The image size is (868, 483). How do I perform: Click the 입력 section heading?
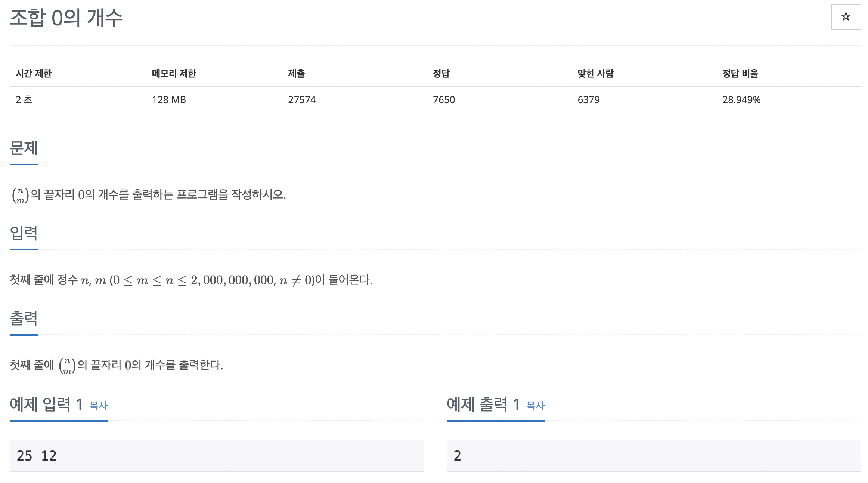tap(24, 233)
